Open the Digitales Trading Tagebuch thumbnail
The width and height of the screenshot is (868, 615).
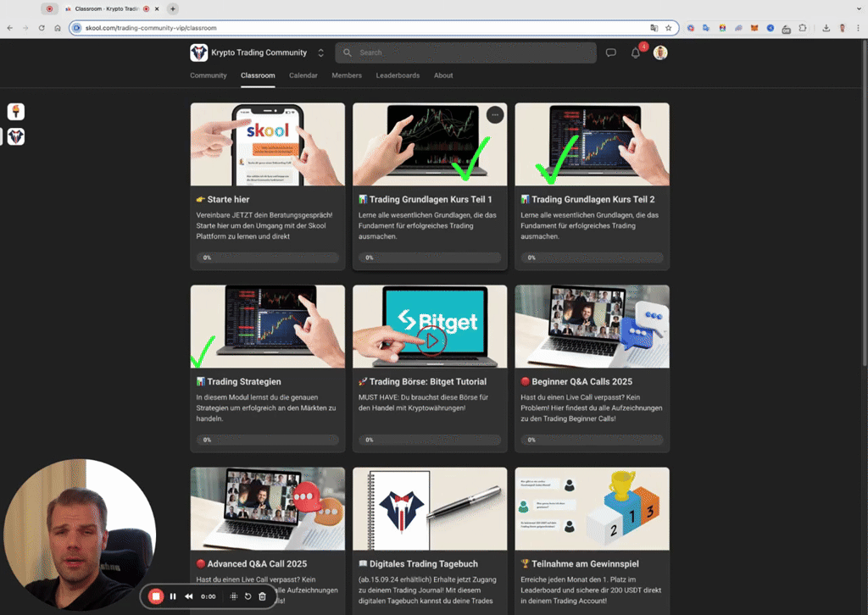click(x=430, y=509)
